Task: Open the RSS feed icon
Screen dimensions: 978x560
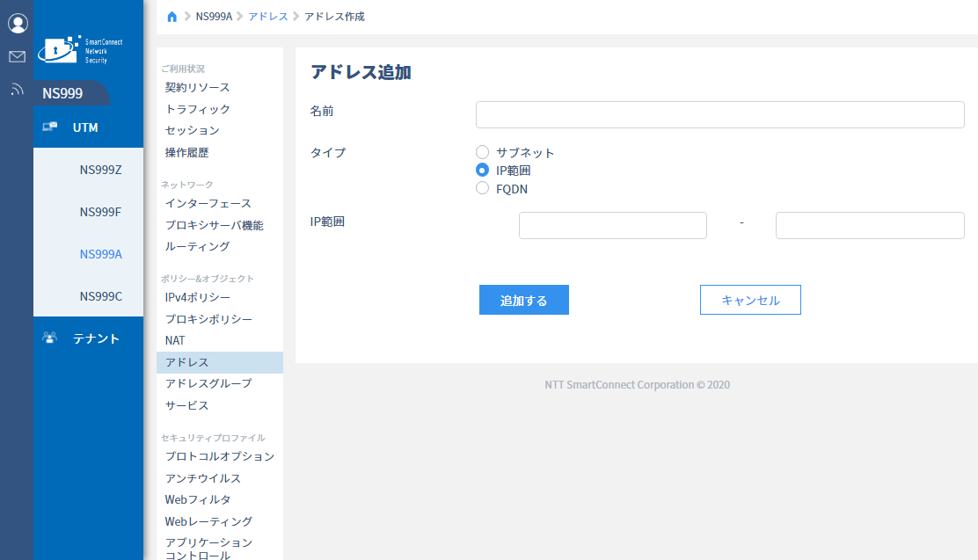Action: click(18, 89)
